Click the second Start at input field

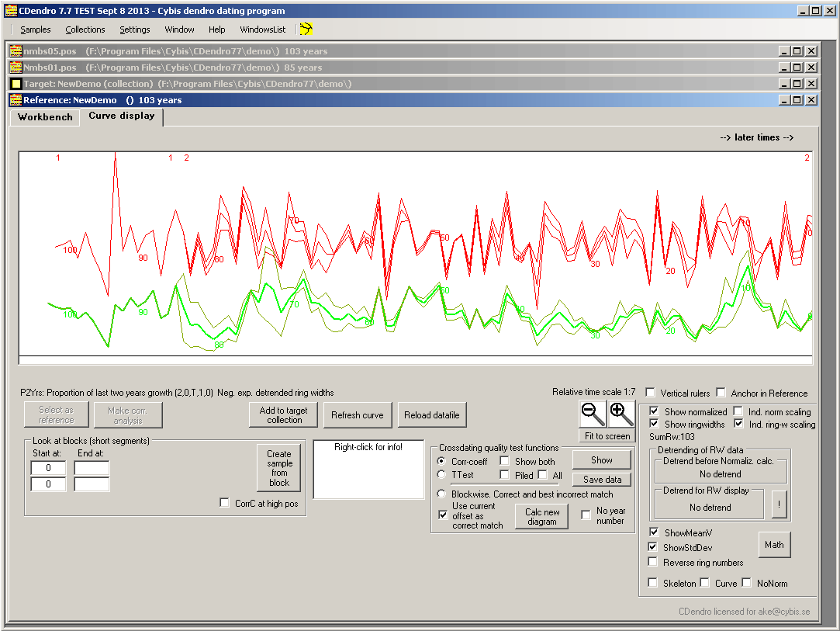click(48, 484)
